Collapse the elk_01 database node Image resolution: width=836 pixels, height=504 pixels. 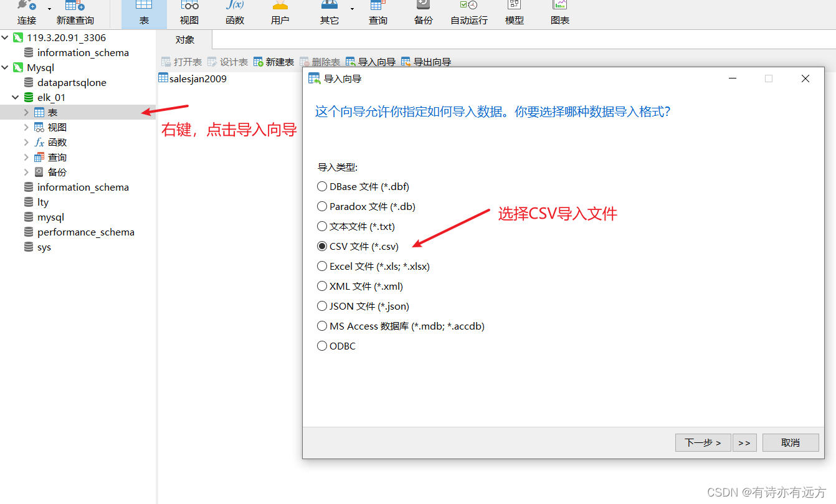click(16, 97)
